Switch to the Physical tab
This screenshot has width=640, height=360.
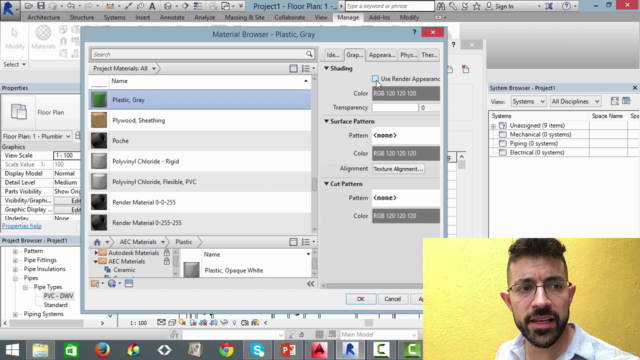[x=408, y=55]
